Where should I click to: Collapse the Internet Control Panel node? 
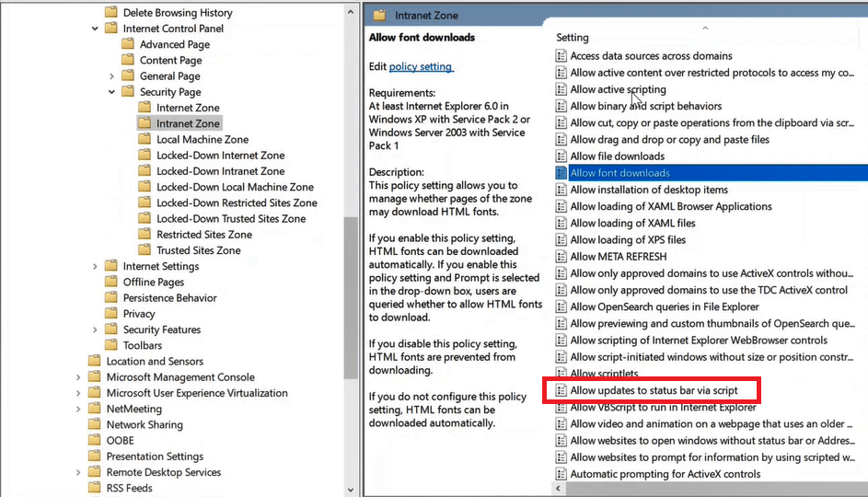tap(96, 29)
